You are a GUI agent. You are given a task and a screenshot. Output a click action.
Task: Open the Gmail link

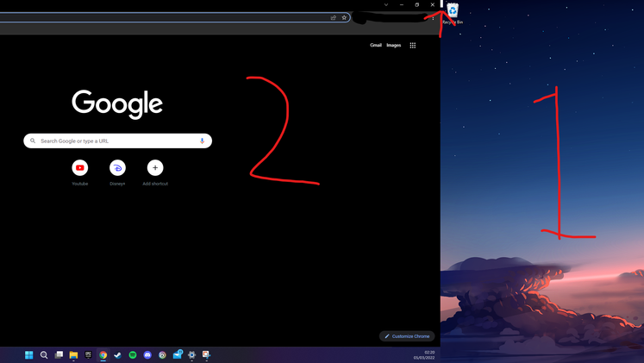[376, 45]
